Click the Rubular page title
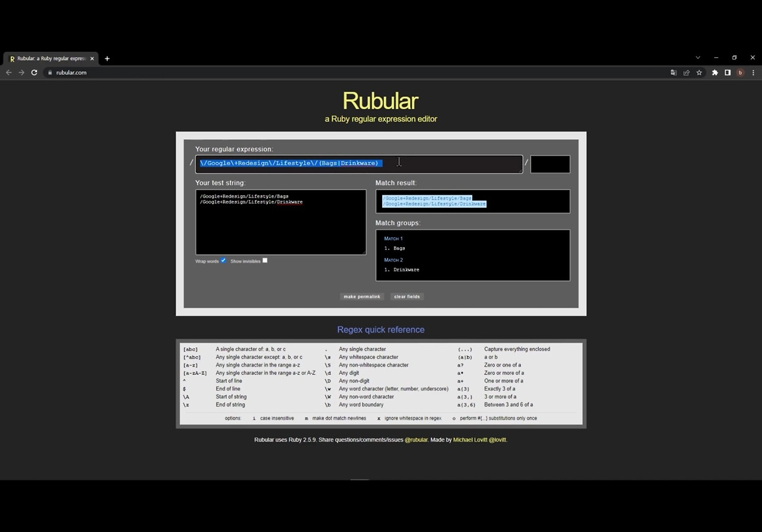The image size is (762, 532). pyautogui.click(x=381, y=101)
